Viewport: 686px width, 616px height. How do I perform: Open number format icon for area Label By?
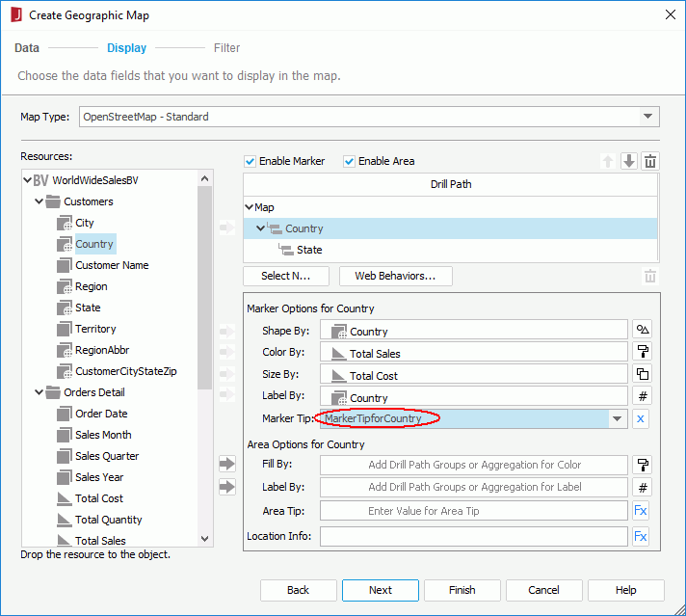coord(643,487)
